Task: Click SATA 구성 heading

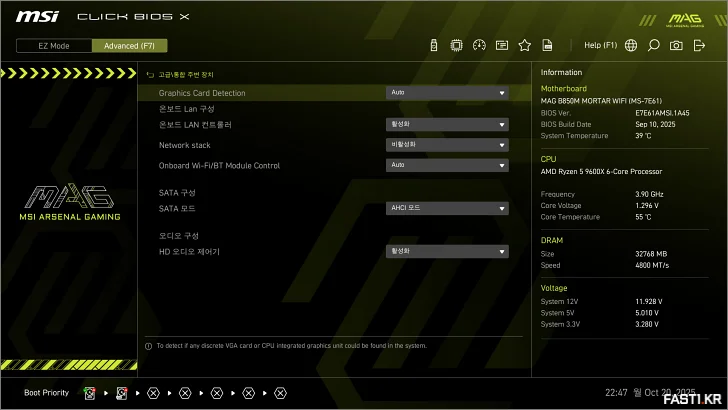Action: coord(177,193)
